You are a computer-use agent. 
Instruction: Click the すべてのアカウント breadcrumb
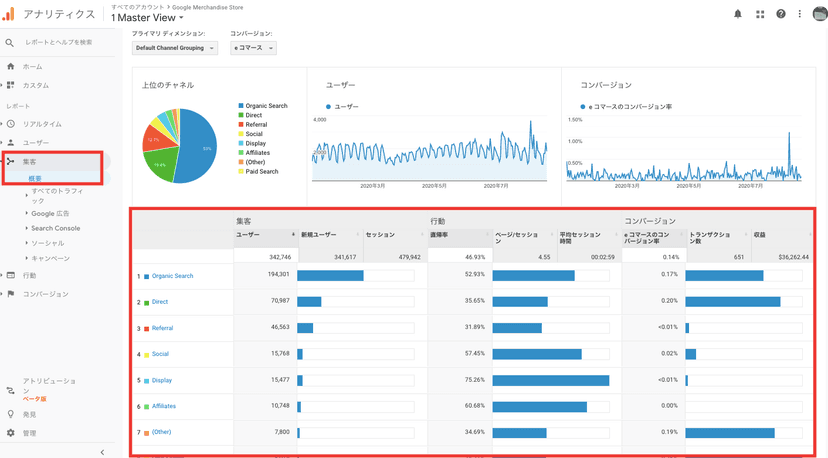pos(138,7)
